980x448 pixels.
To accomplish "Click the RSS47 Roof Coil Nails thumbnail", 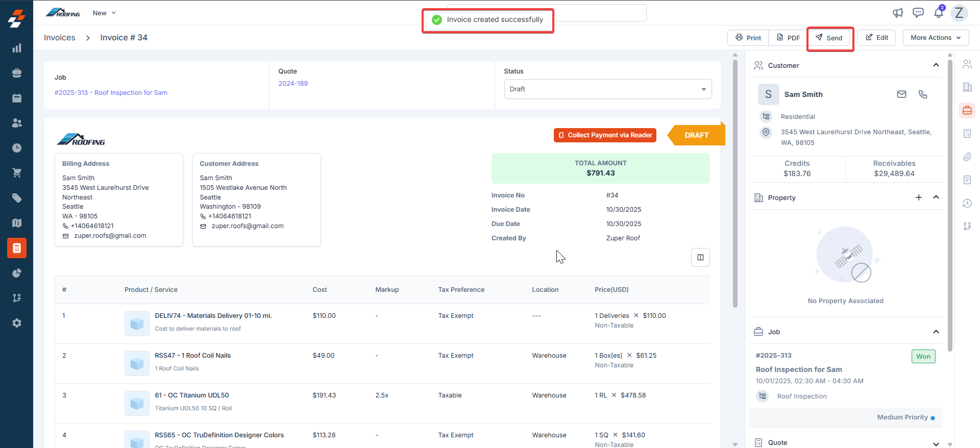I will (137, 364).
